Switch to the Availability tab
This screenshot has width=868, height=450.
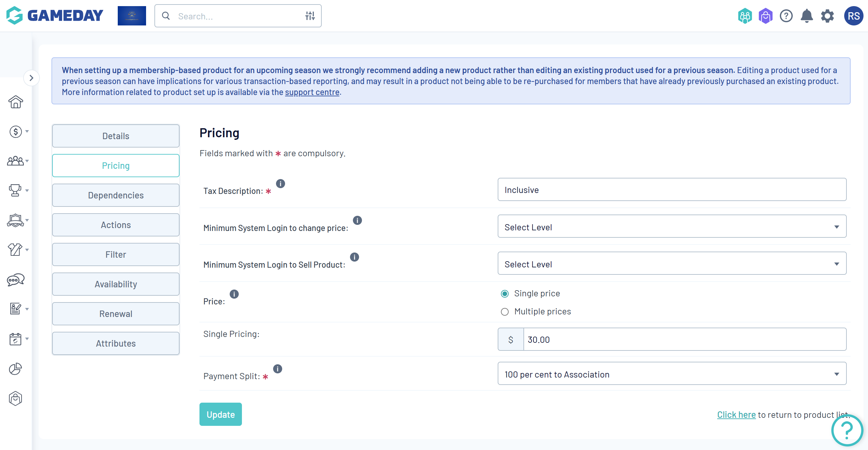(115, 284)
